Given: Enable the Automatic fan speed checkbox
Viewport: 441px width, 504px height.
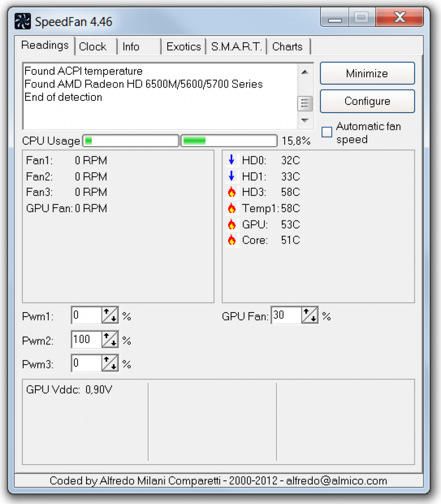Looking at the screenshot, I should (327, 132).
